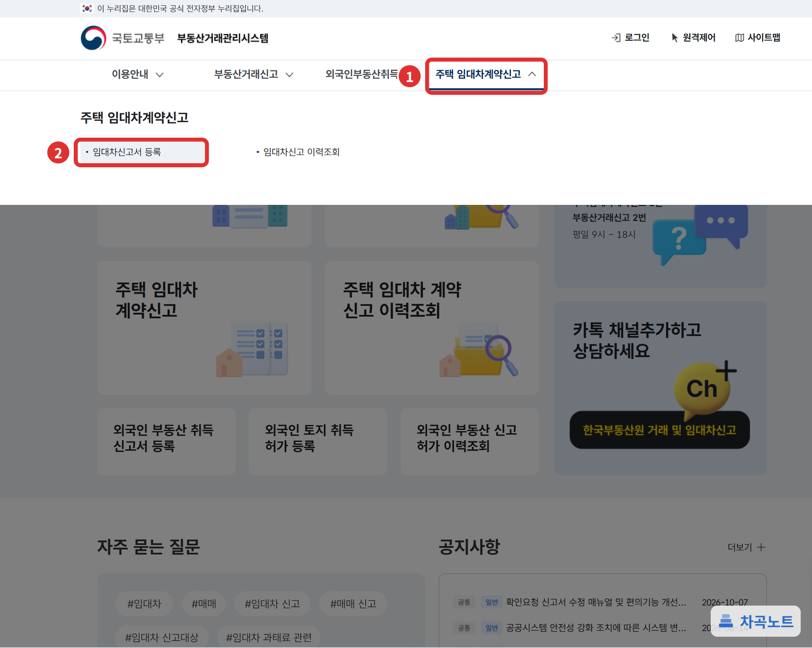Select 임대차신고서 등록 submenu item
Screen dimensions: 812x648
coord(141,152)
